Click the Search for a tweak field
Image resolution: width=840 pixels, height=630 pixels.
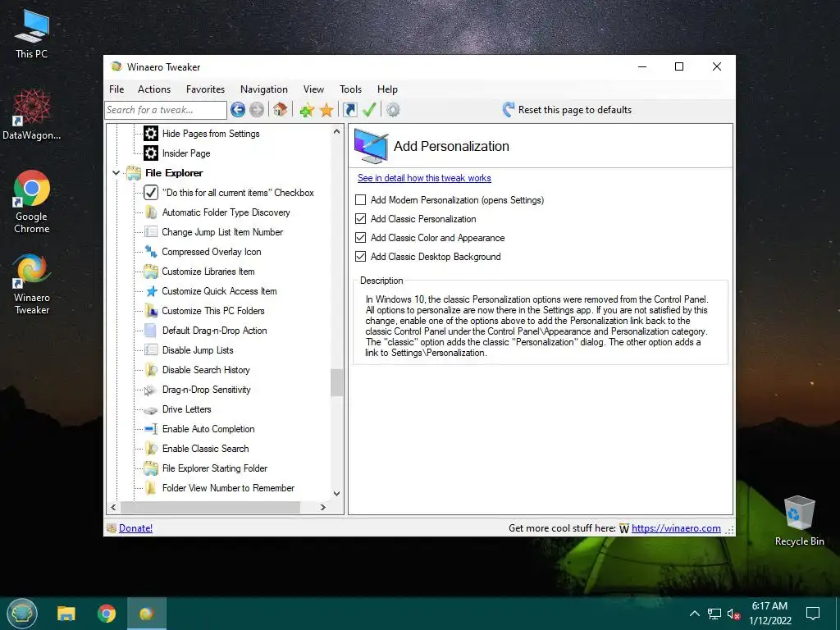[x=166, y=110]
